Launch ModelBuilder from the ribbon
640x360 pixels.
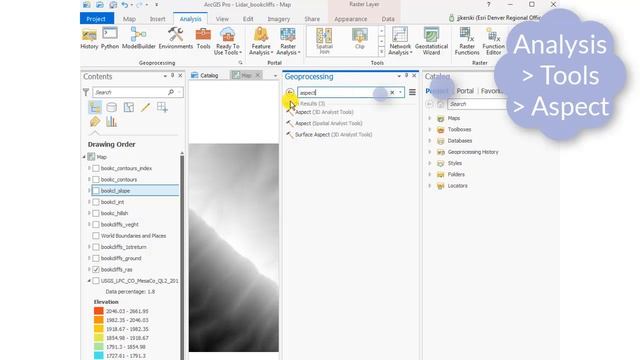[139, 39]
